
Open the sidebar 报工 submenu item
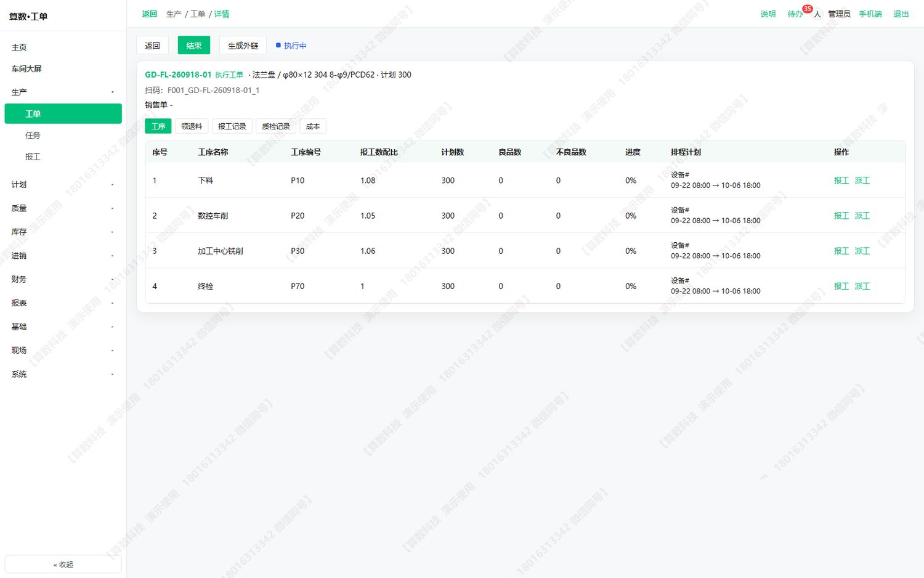coord(63,157)
